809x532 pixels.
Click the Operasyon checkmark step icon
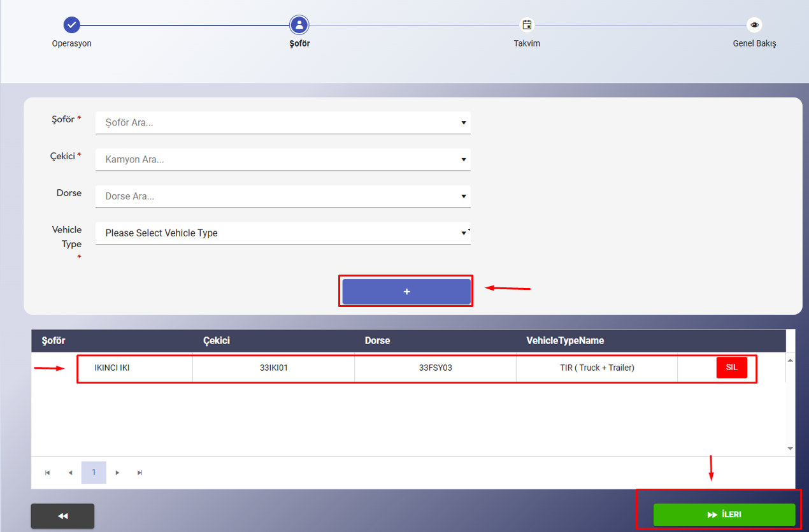click(71, 25)
